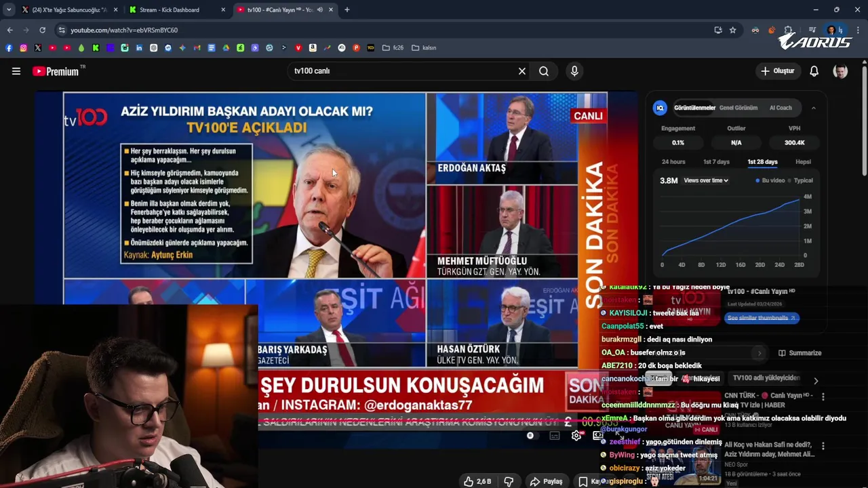The height and width of the screenshot is (488, 868).
Task: Open the Amazon bookmark
Action: (313, 47)
